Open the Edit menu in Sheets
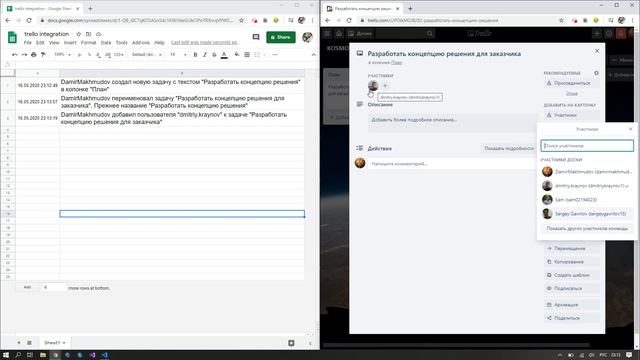640x360 pixels. pyautogui.click(x=40, y=43)
